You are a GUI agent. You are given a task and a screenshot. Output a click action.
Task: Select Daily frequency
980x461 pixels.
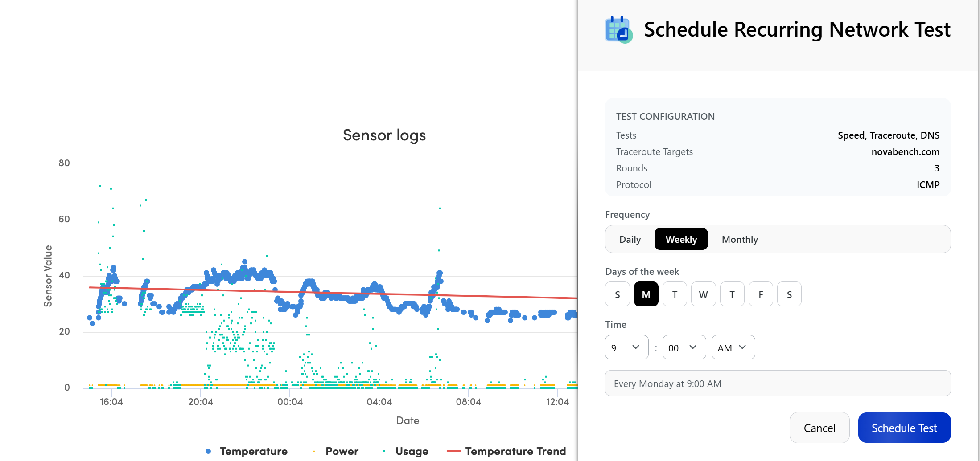point(630,239)
